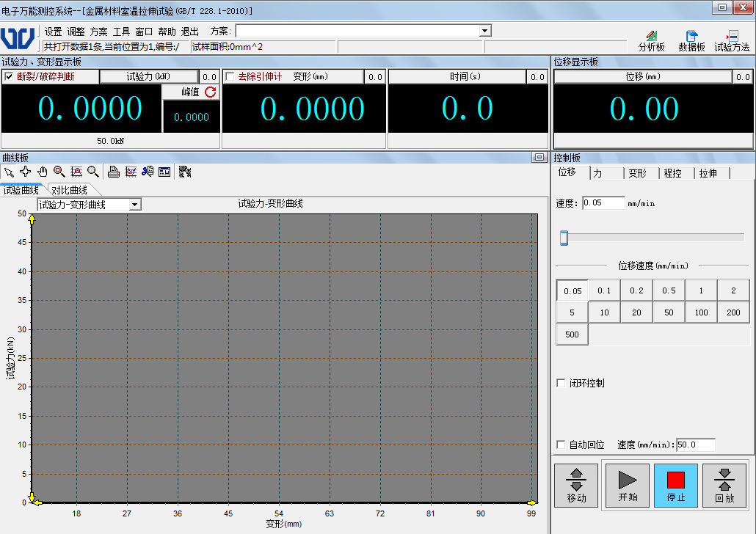Select the 100 mm/min speed button
The height and width of the screenshot is (534, 756).
[701, 312]
